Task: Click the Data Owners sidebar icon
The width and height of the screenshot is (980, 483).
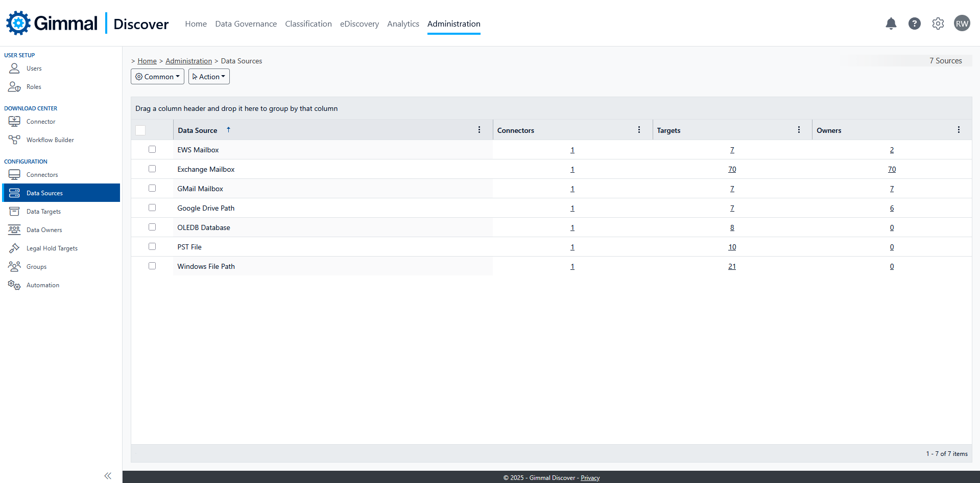Action: [x=14, y=229]
